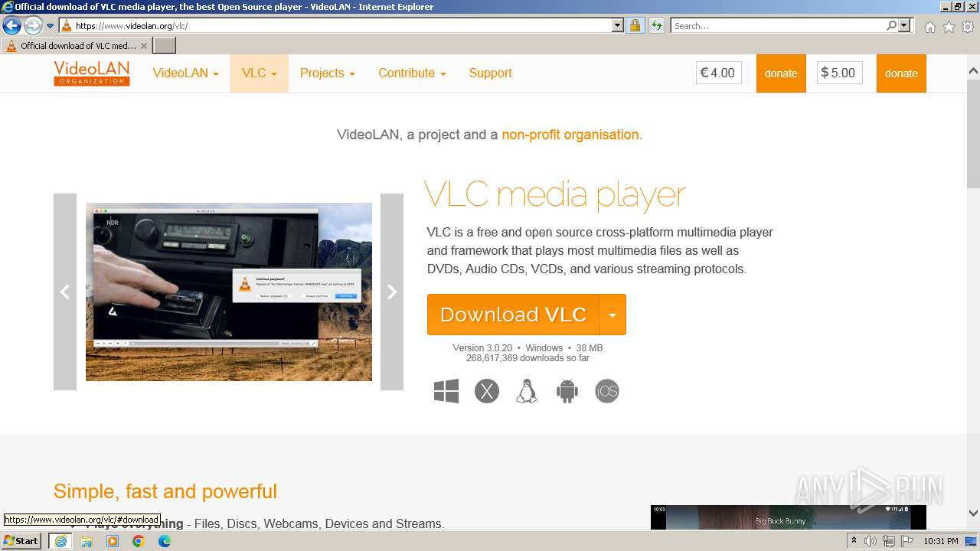The width and height of the screenshot is (980, 551).
Task: Open File Explorer from taskbar
Action: pyautogui.click(x=87, y=541)
